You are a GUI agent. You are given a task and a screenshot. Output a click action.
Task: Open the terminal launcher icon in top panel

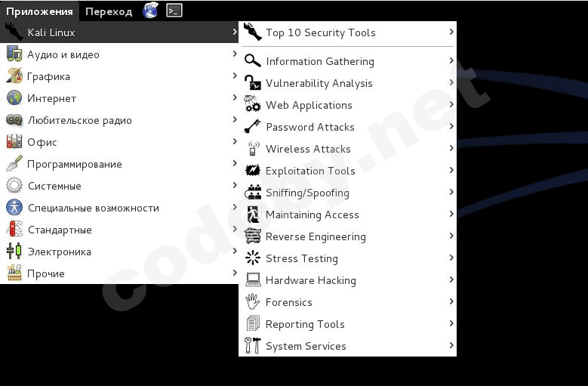(174, 11)
